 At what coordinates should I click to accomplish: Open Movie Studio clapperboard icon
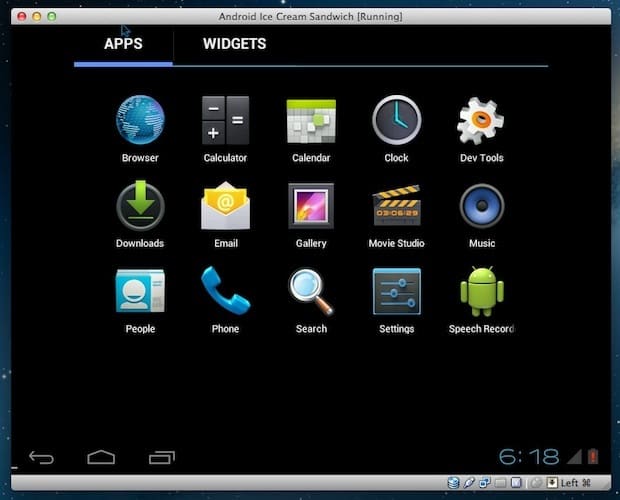pos(397,206)
